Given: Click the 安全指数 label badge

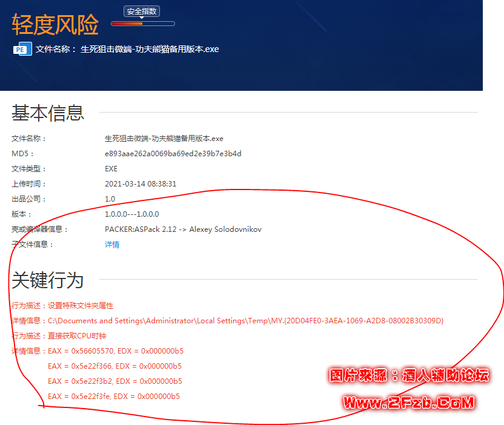Looking at the screenshot, I should click(141, 12).
